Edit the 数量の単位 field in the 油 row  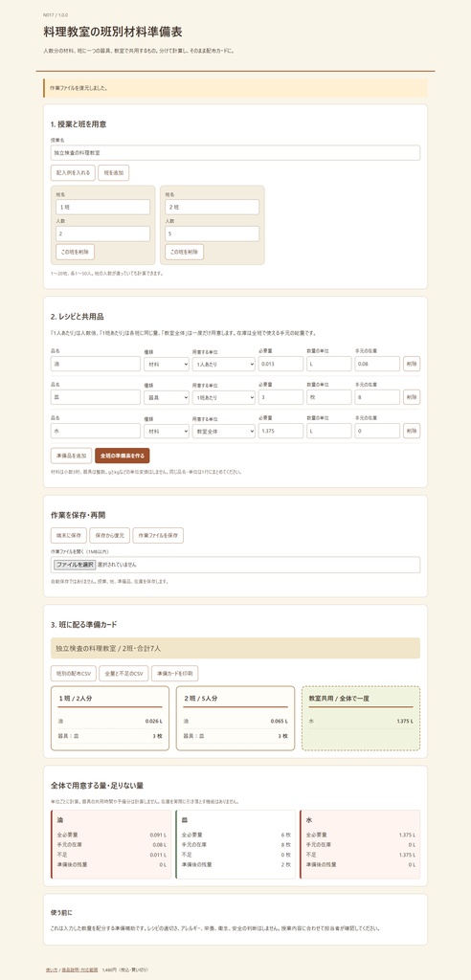pos(329,364)
